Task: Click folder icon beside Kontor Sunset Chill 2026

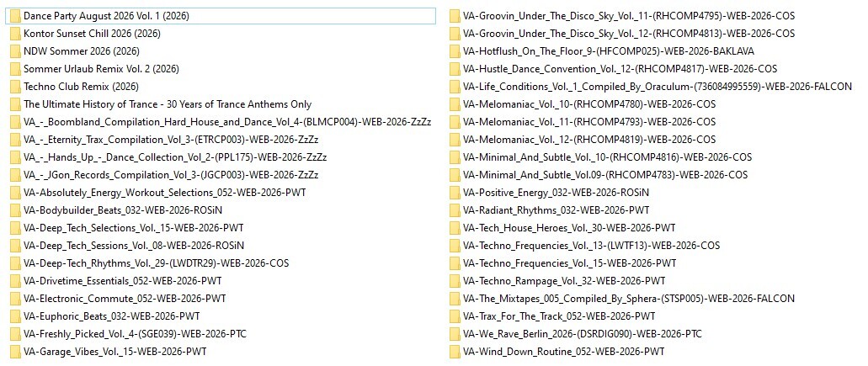Action: [x=15, y=34]
